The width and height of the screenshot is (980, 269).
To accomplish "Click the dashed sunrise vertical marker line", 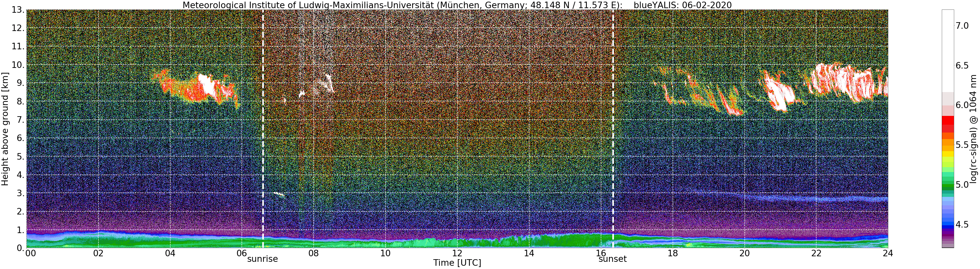I will [263, 129].
